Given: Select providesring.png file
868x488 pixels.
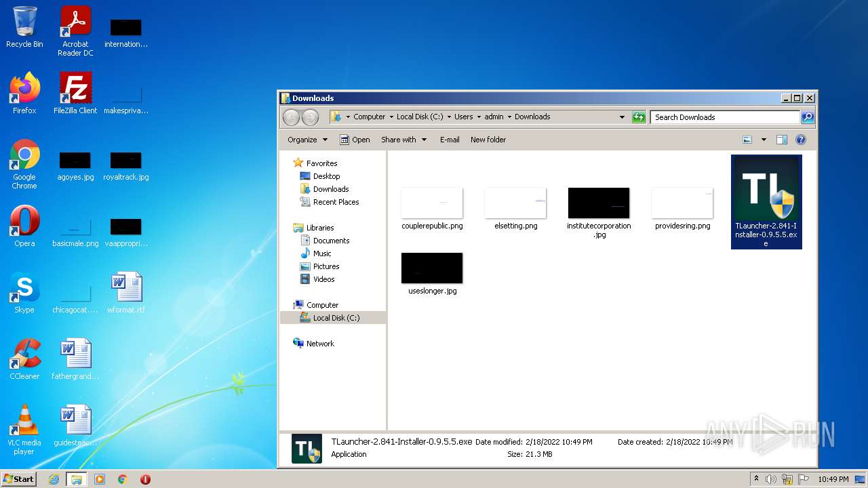Looking at the screenshot, I should 682,209.
